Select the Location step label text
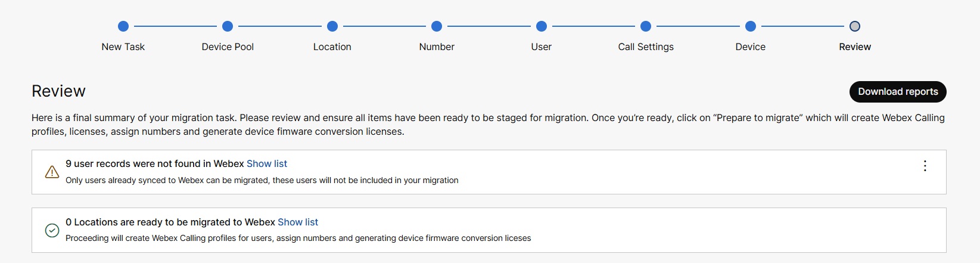Image resolution: width=980 pixels, height=263 pixels. [332, 47]
